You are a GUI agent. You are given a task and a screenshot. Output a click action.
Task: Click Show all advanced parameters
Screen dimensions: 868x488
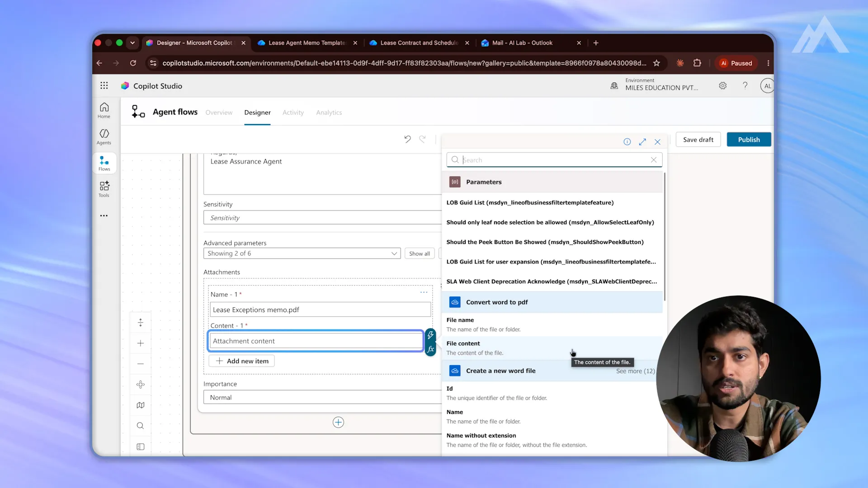pos(420,253)
